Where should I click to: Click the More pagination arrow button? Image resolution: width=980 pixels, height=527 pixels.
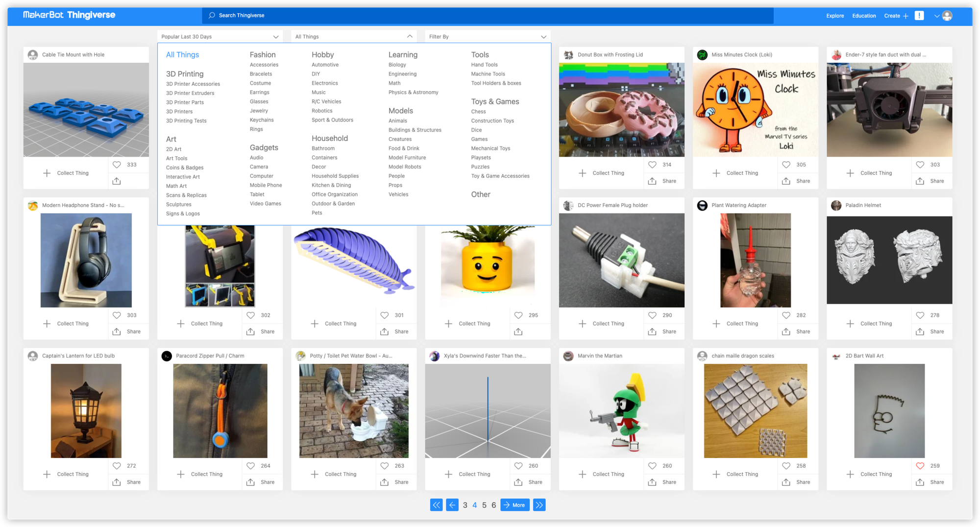[514, 504]
